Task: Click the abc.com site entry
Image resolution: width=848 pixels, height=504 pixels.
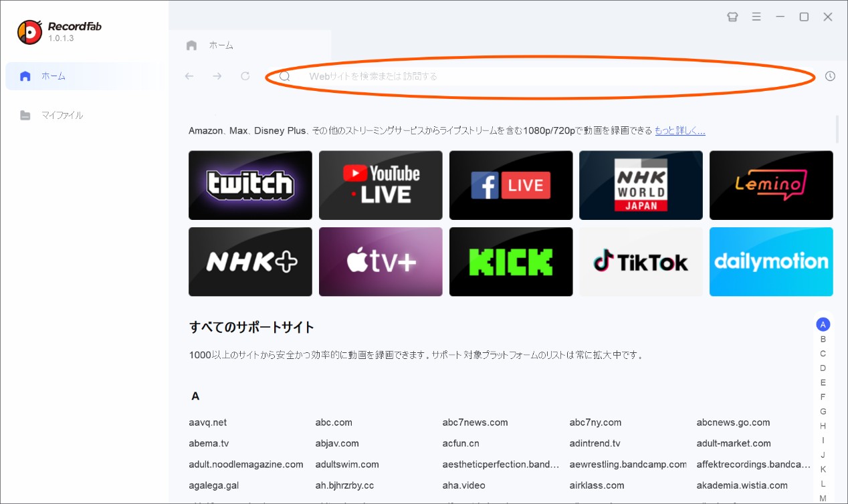Action: pos(334,422)
